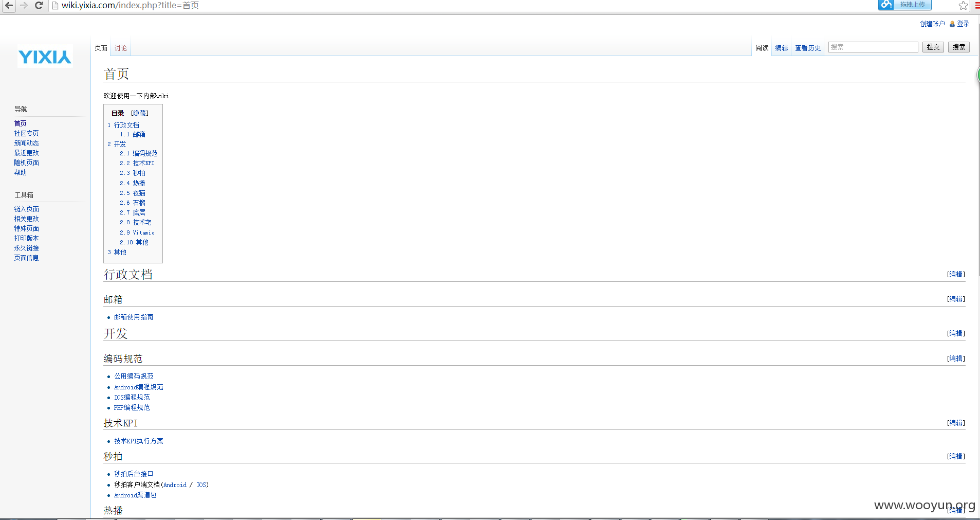The image size is (980, 520).
Task: Focus the wiki search input field
Action: pyautogui.click(x=873, y=47)
